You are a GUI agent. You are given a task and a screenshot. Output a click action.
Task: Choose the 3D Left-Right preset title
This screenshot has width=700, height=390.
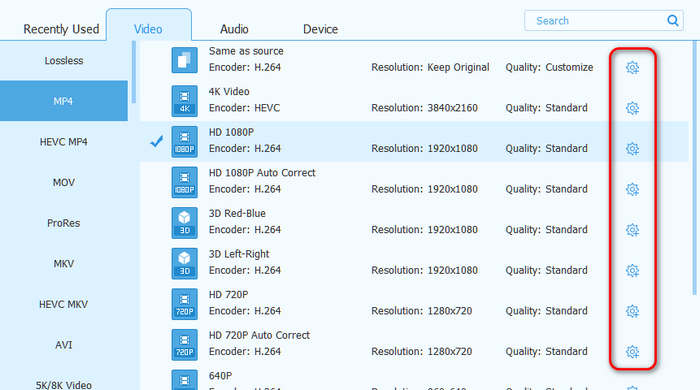click(239, 254)
